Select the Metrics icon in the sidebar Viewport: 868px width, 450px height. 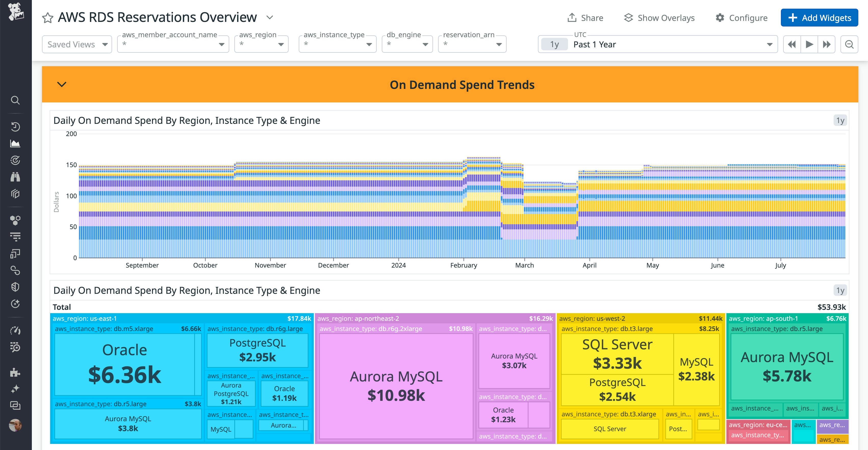click(15, 143)
